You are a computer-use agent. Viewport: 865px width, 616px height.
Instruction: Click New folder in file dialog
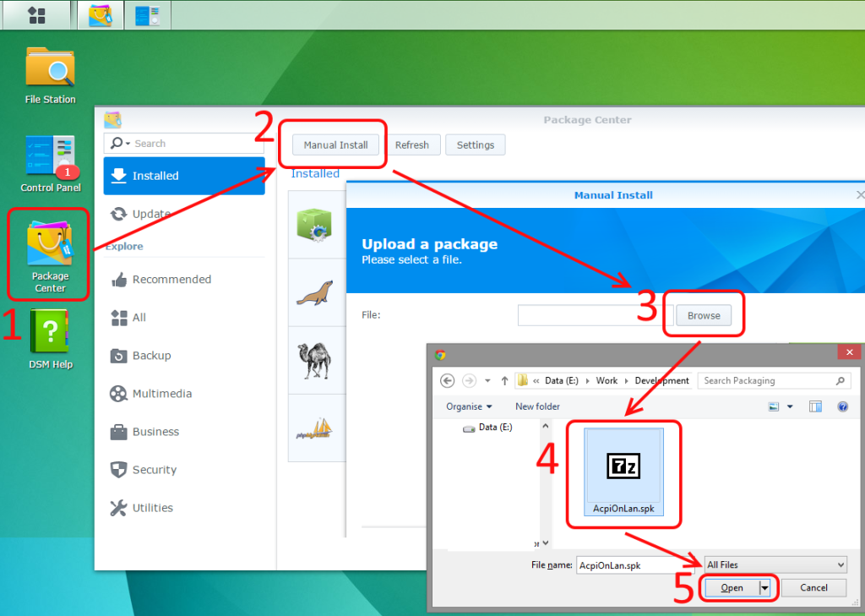point(537,406)
